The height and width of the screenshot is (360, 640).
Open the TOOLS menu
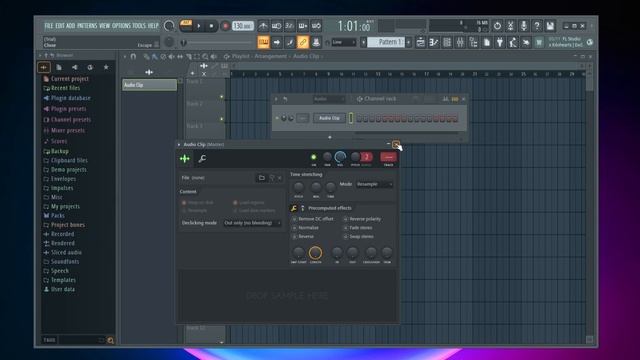(x=139, y=26)
